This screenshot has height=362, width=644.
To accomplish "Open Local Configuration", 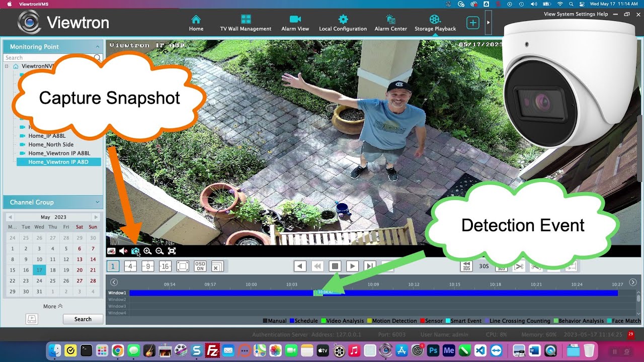I will click(343, 23).
